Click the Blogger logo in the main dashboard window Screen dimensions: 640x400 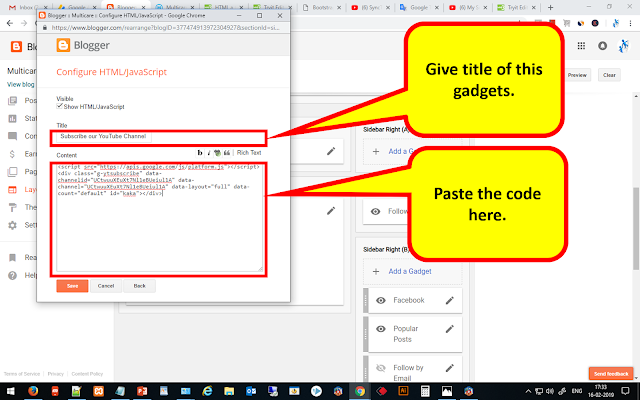[x=16, y=47]
